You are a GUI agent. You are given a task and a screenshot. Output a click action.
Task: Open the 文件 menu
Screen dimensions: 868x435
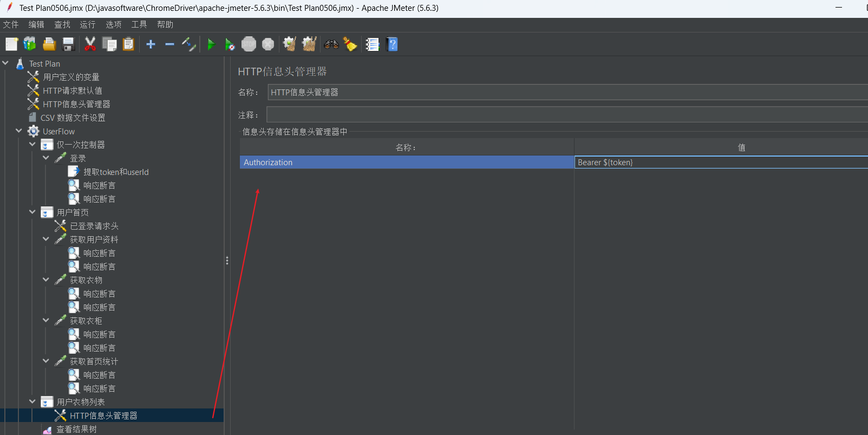pos(11,24)
